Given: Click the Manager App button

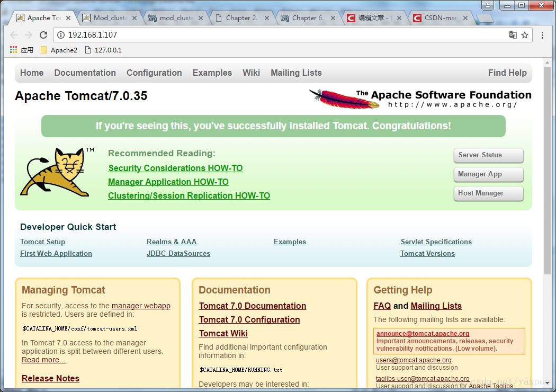Looking at the screenshot, I should coord(489,174).
